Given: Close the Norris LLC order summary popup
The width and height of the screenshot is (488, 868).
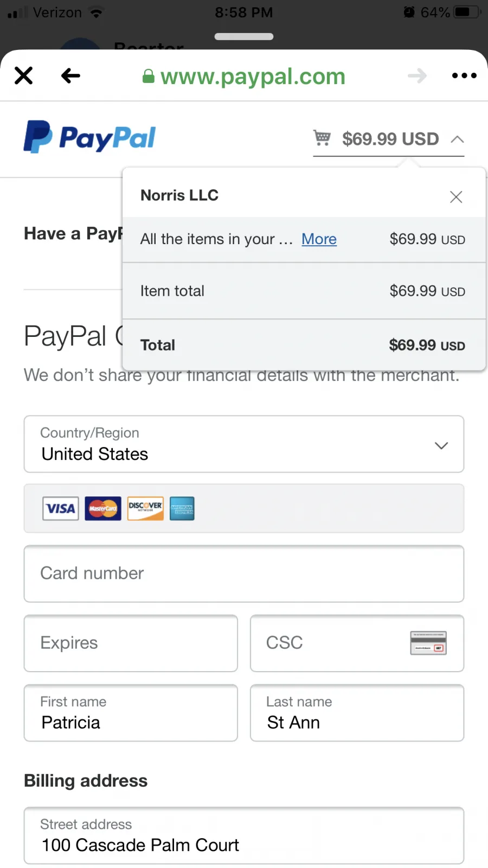Looking at the screenshot, I should coord(456,196).
